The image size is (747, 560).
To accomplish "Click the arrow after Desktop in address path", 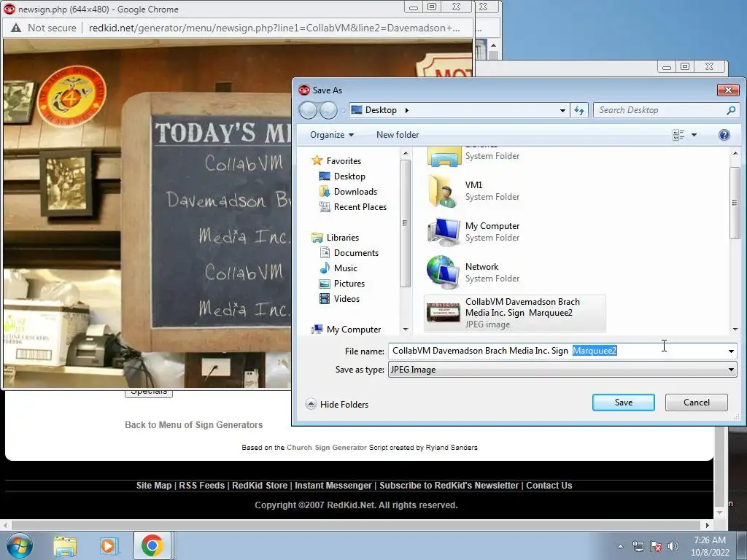I will pyautogui.click(x=406, y=111).
